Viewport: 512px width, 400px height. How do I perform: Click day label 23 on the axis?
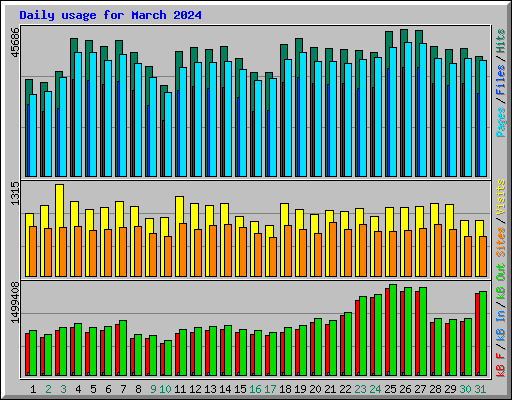(360, 389)
